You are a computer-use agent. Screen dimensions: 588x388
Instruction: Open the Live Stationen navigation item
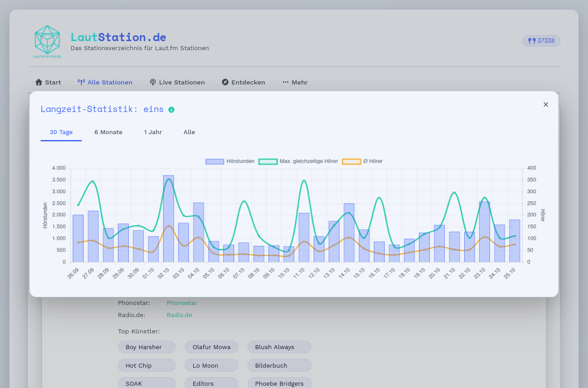click(x=177, y=82)
